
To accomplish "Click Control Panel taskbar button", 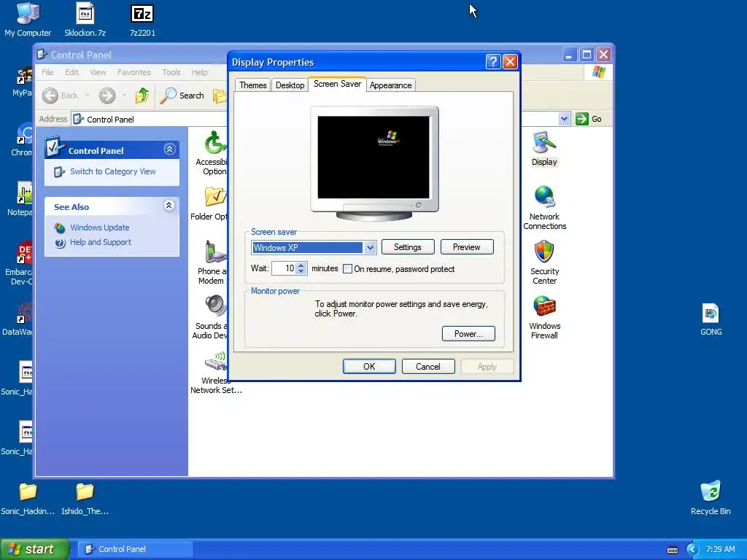I will click(136, 550).
